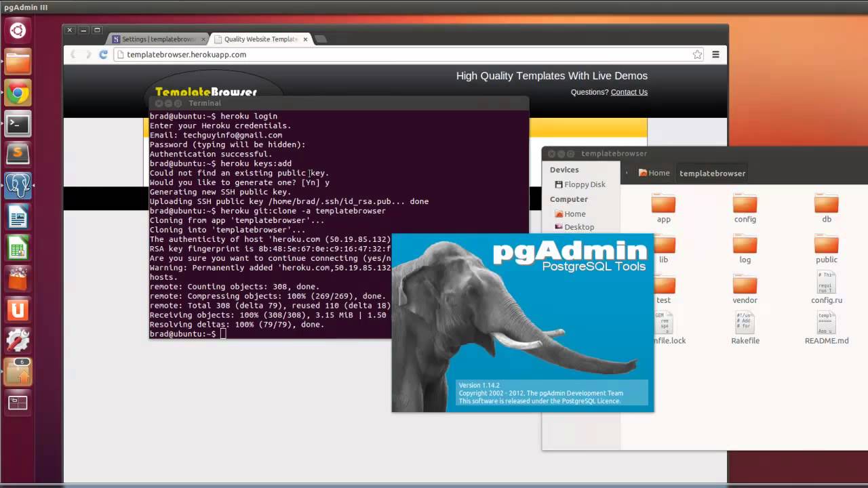Click the file manager path back arrow

[627, 173]
